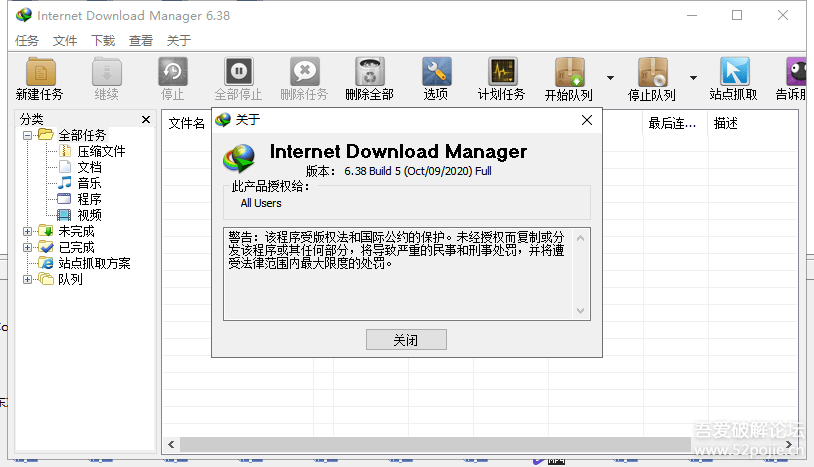
Task: Click warning text box scroll down arrow
Action: [x=580, y=311]
